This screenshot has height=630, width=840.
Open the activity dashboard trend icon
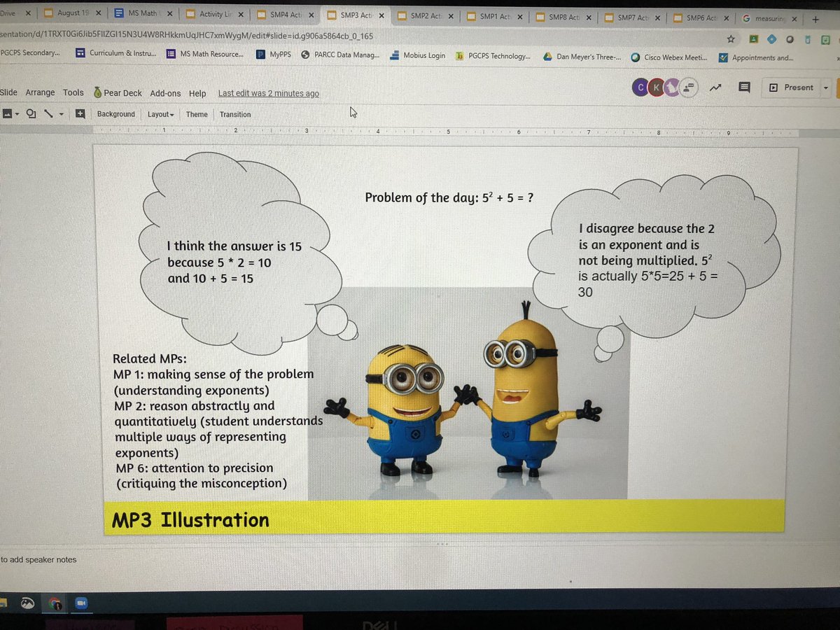click(x=715, y=87)
